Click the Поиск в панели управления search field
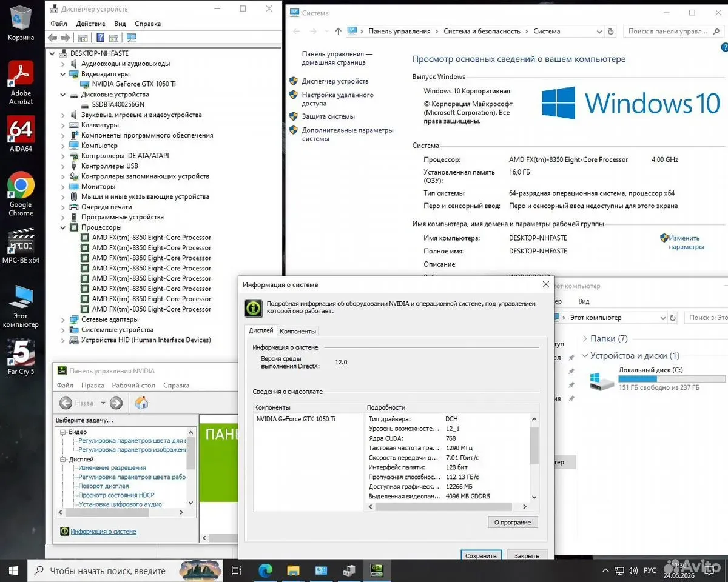728x582 pixels. [673, 31]
